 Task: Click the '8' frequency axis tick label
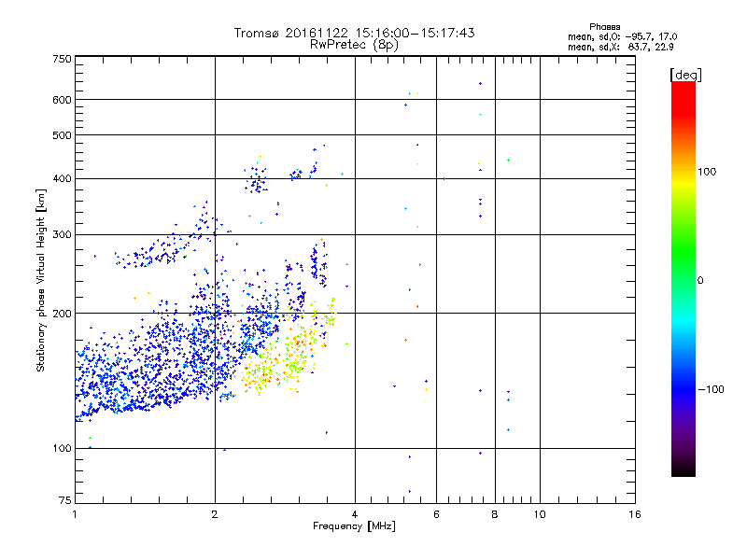[495, 514]
